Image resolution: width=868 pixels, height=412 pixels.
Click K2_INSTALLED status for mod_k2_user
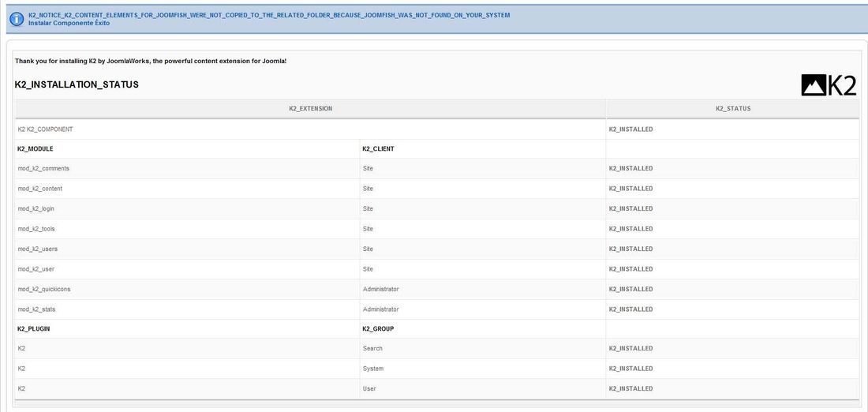click(x=630, y=269)
